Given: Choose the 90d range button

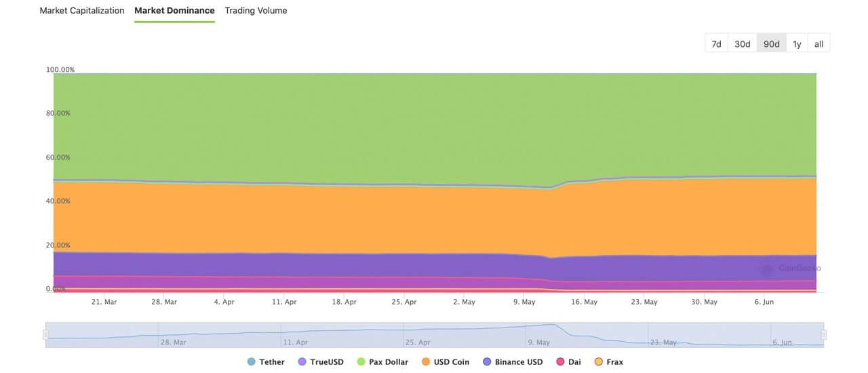Looking at the screenshot, I should coord(771,43).
